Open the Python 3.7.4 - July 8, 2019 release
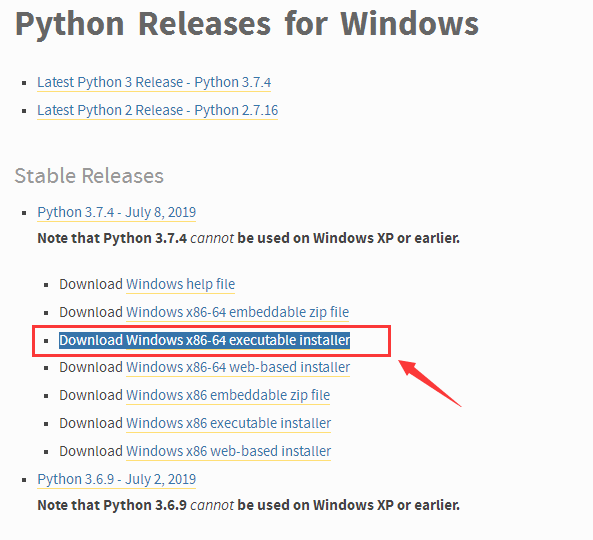 tap(116, 213)
